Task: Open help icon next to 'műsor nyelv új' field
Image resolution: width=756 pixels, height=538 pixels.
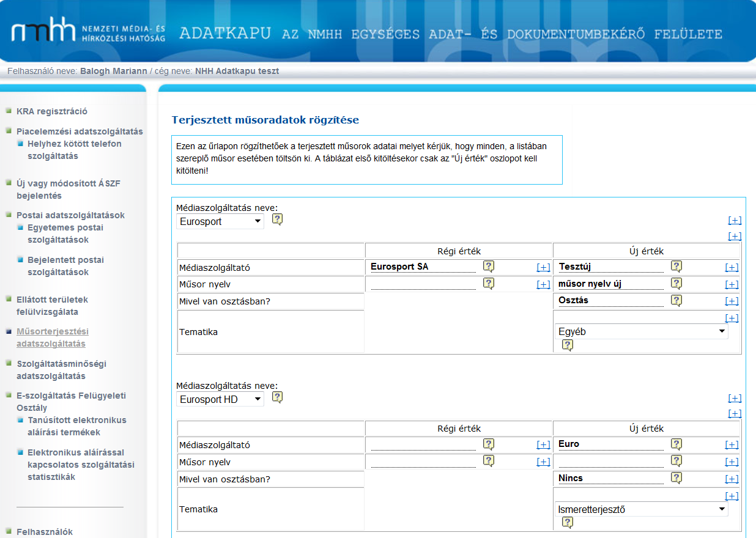Action: [x=676, y=283]
